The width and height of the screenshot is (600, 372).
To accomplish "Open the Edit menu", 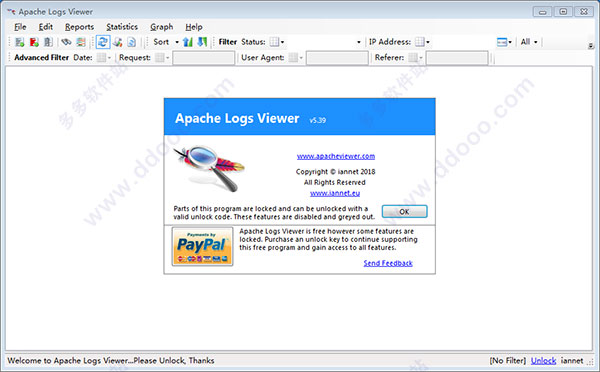I will point(46,27).
